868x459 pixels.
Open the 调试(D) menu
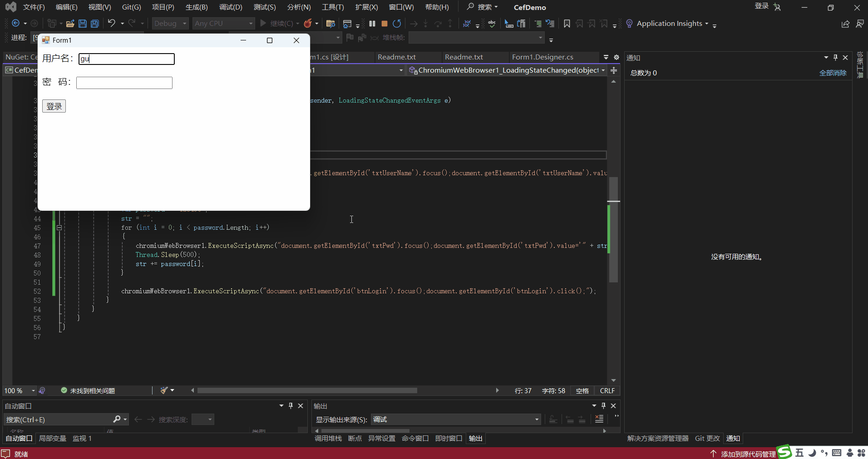click(x=231, y=7)
